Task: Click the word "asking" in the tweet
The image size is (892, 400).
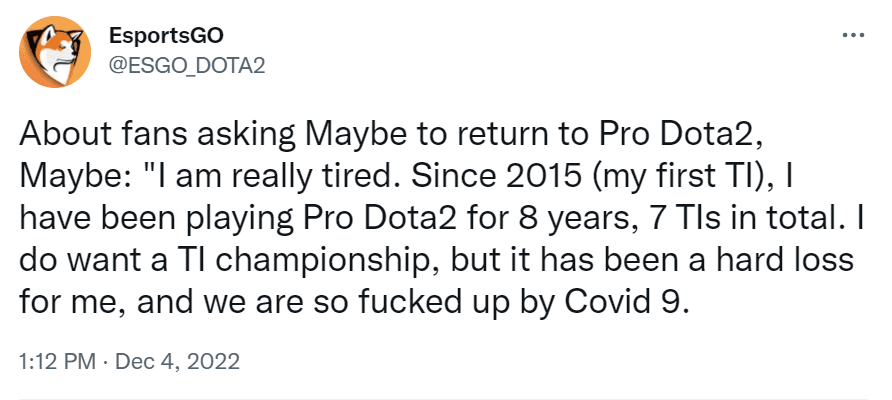Action: coord(219,134)
